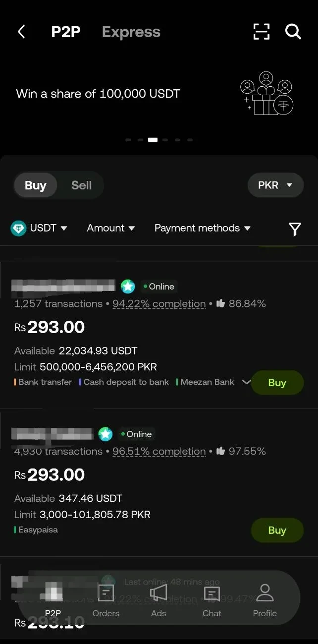Select the third carousel dot indicator

click(x=153, y=140)
